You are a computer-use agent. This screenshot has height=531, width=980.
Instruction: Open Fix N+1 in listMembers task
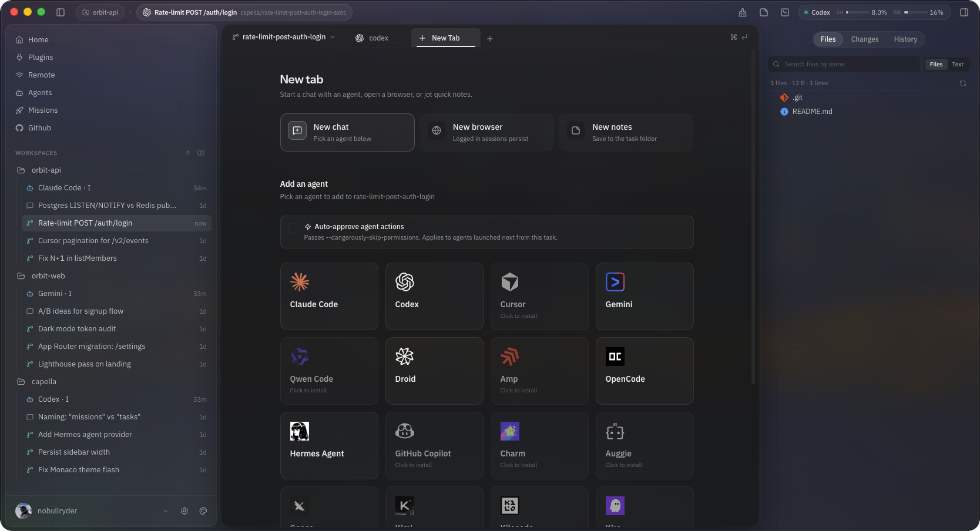pos(116,258)
